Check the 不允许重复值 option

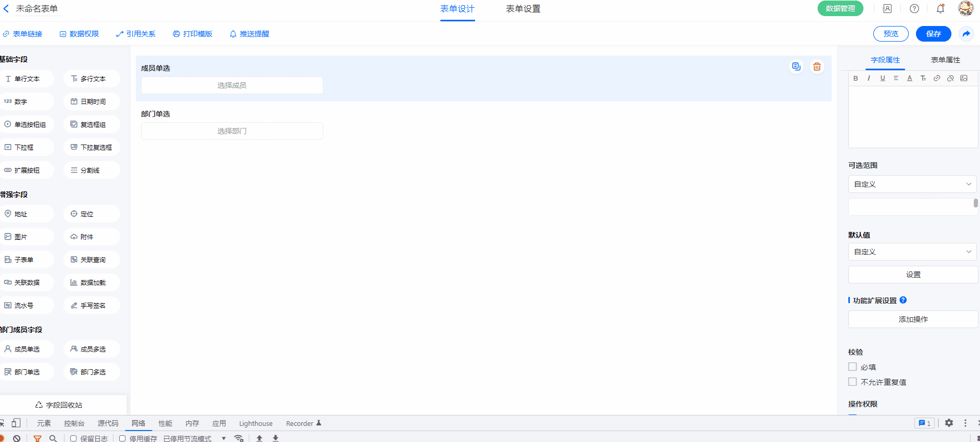(852, 382)
